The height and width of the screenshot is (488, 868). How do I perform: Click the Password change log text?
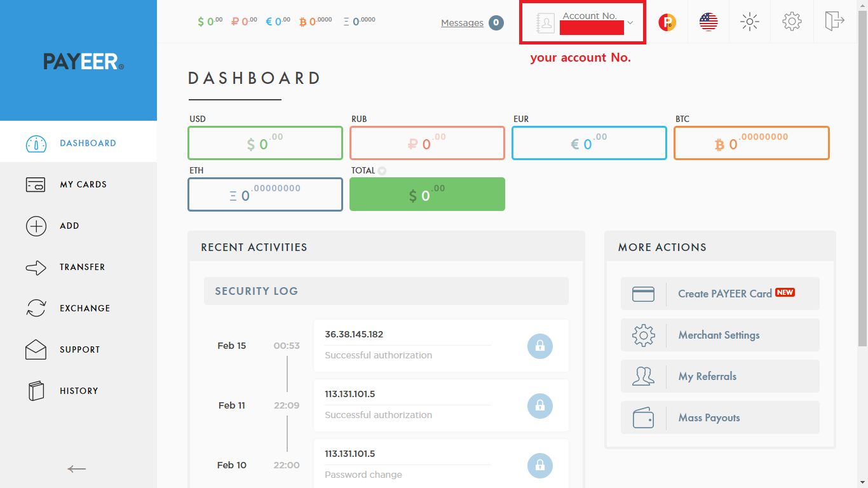click(363, 475)
